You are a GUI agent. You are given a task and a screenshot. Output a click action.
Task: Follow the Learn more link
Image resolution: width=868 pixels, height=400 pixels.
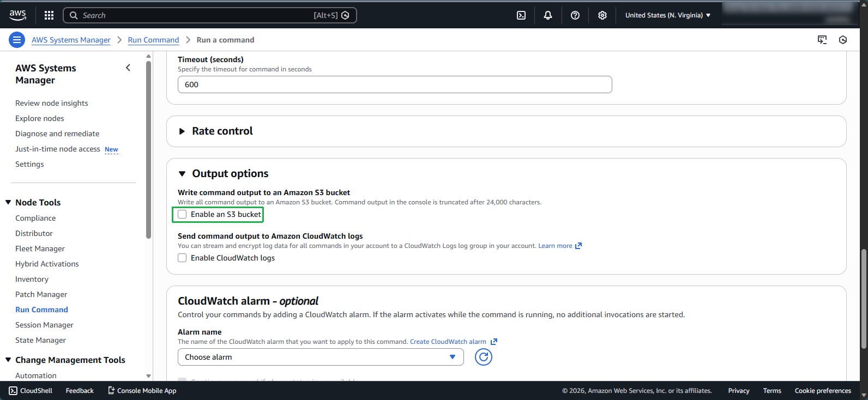[x=555, y=246]
